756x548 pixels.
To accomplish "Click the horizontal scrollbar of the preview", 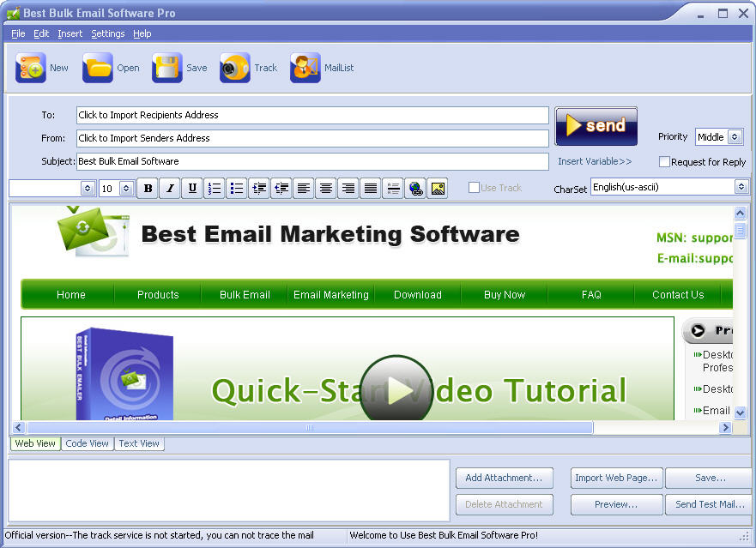I will click(309, 427).
